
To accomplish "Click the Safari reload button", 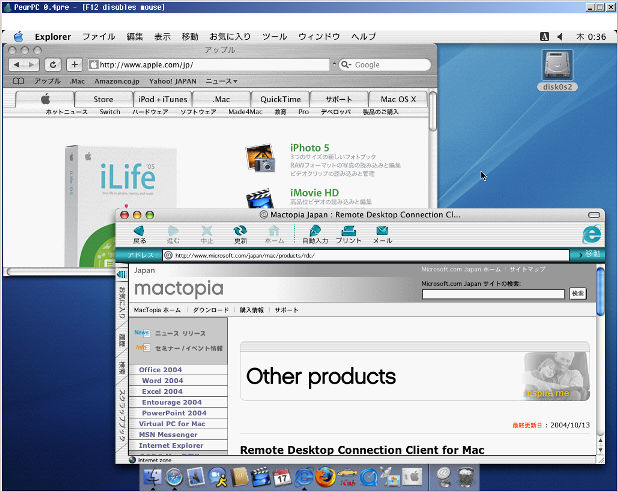I will (x=53, y=65).
